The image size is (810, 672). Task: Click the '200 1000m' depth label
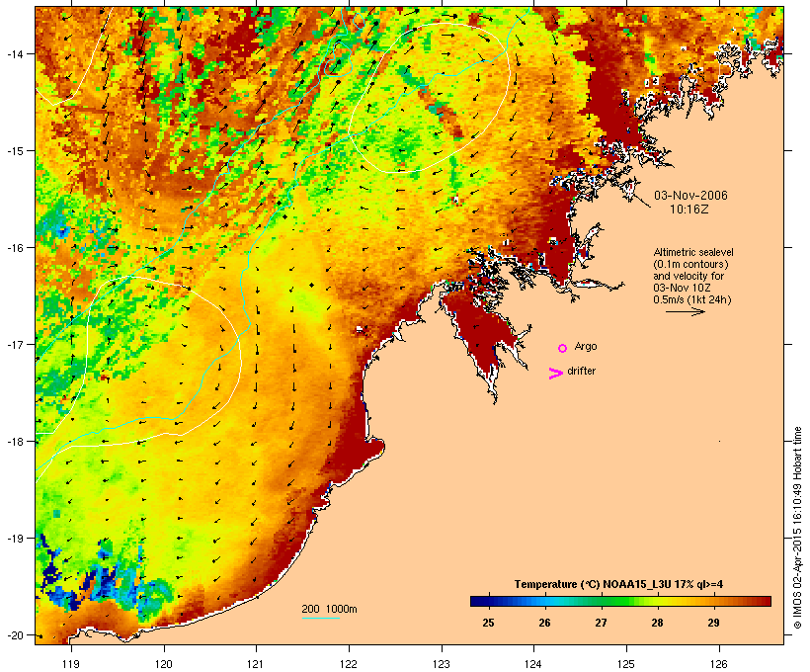329,609
